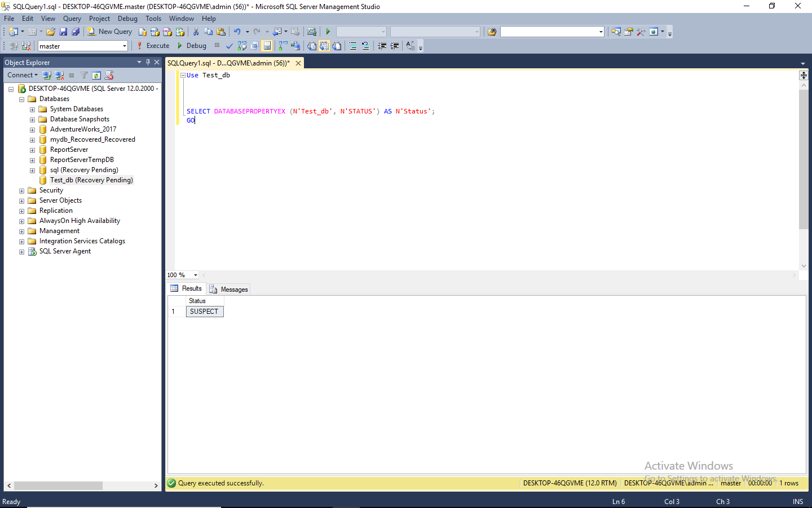This screenshot has width=812, height=508.
Task: Expand the ReportServer database node
Action: [32, 150]
